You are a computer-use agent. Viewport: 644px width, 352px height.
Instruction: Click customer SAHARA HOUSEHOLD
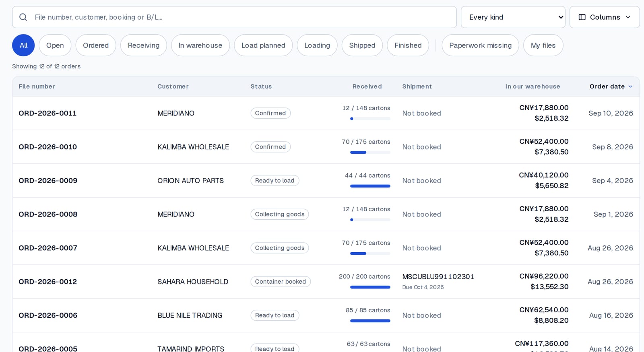[x=193, y=282]
